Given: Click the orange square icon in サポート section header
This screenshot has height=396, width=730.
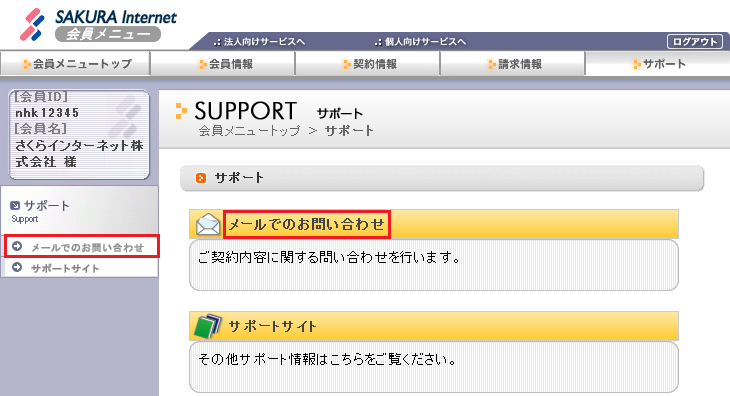Looking at the screenshot, I should 201,178.
